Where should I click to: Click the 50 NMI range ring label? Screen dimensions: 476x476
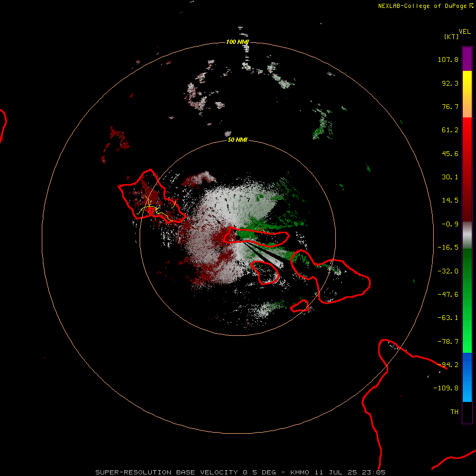click(x=237, y=140)
